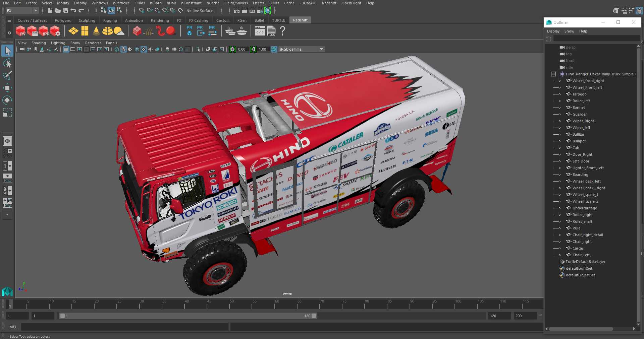This screenshot has height=339, width=644.
Task: Activate the Rotate tool in toolbox
Action: (x=7, y=100)
